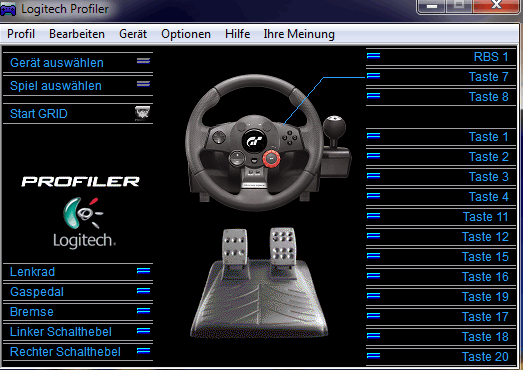Screen dimensions: 523x370
Task: Click the Taste 7 label
Action: pyautogui.click(x=489, y=77)
